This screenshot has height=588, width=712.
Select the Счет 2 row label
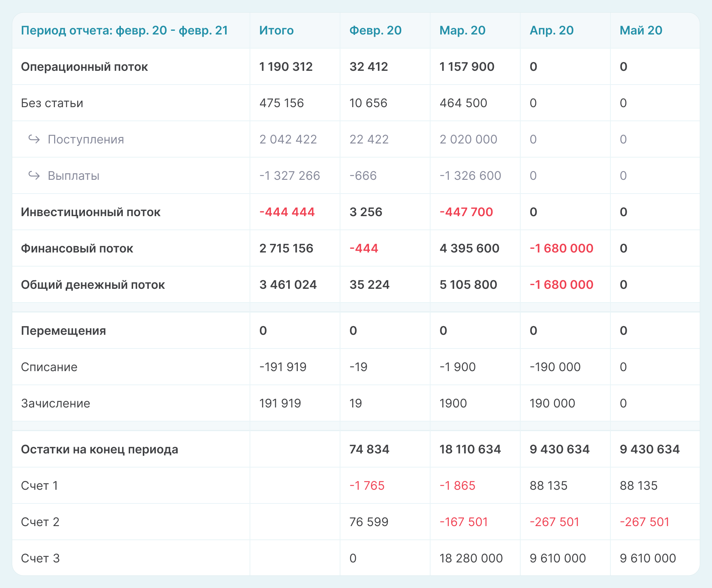[x=40, y=522]
